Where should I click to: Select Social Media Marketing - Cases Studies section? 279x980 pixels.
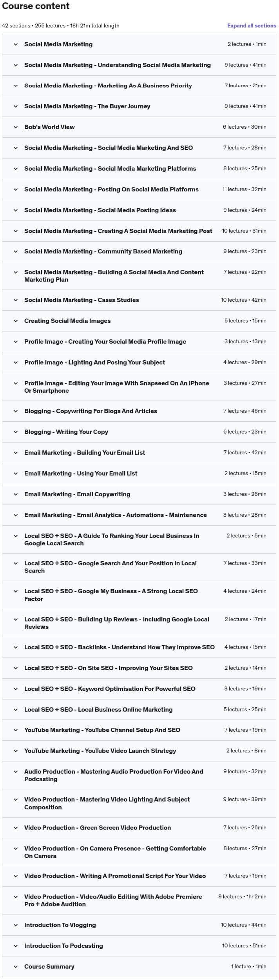click(82, 300)
